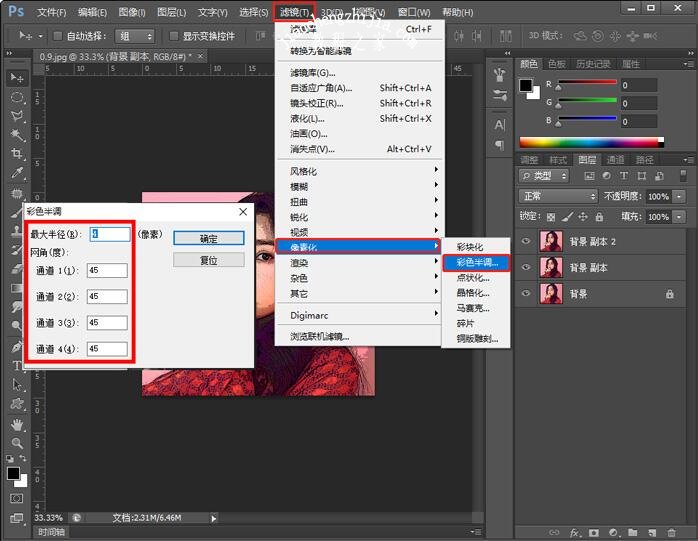Select the Move tool in the toolbox
This screenshot has height=541, width=698.
pos(17,77)
